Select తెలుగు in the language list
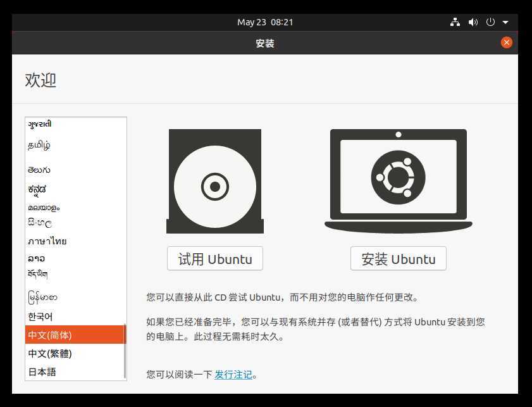 coord(75,170)
